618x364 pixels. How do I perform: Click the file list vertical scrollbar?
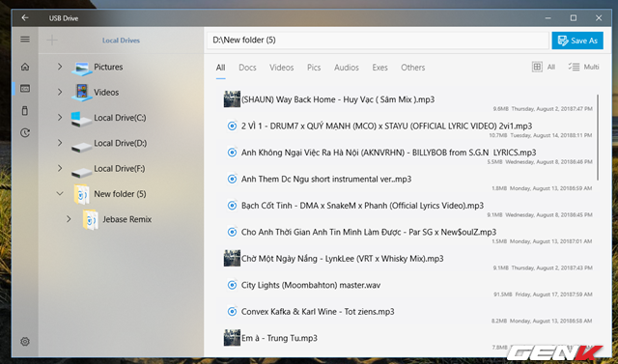point(598,137)
